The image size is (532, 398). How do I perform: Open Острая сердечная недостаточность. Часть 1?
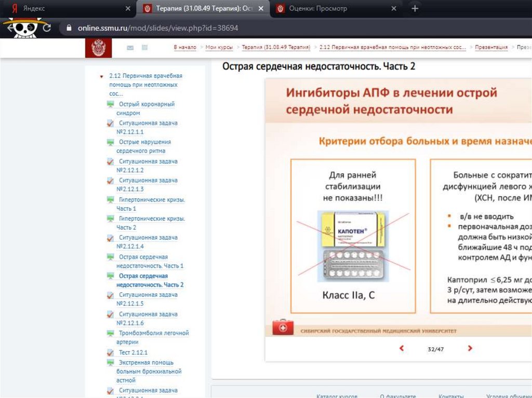[x=150, y=262]
